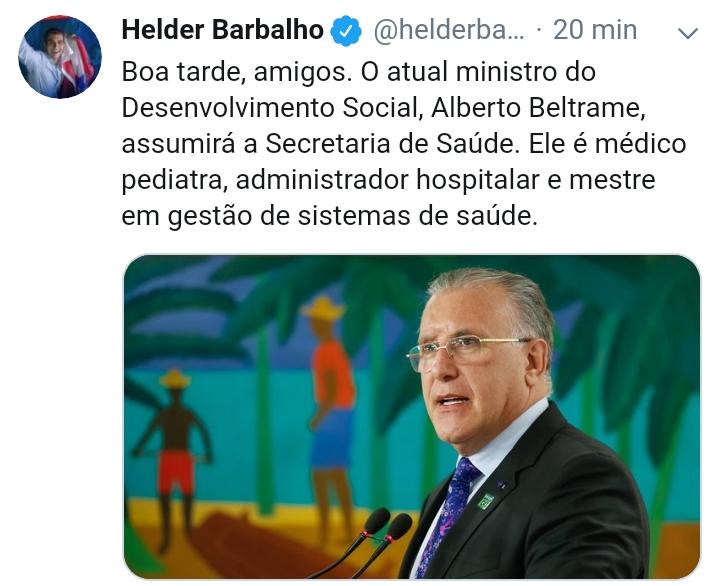Click the blue verified badge
The image size is (720, 586).
[x=346, y=31]
